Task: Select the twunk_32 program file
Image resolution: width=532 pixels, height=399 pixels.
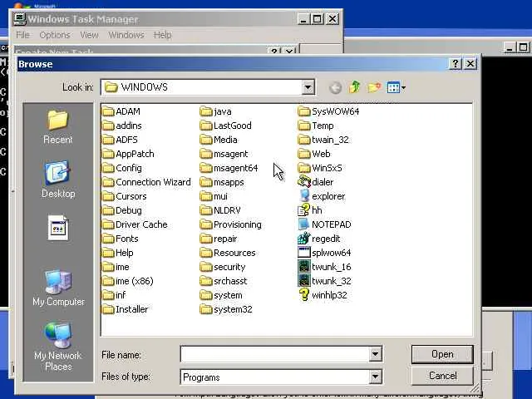Action: [x=324, y=281]
